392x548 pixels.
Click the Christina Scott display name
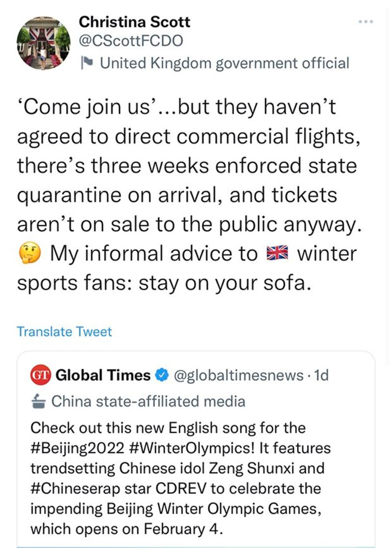point(135,22)
